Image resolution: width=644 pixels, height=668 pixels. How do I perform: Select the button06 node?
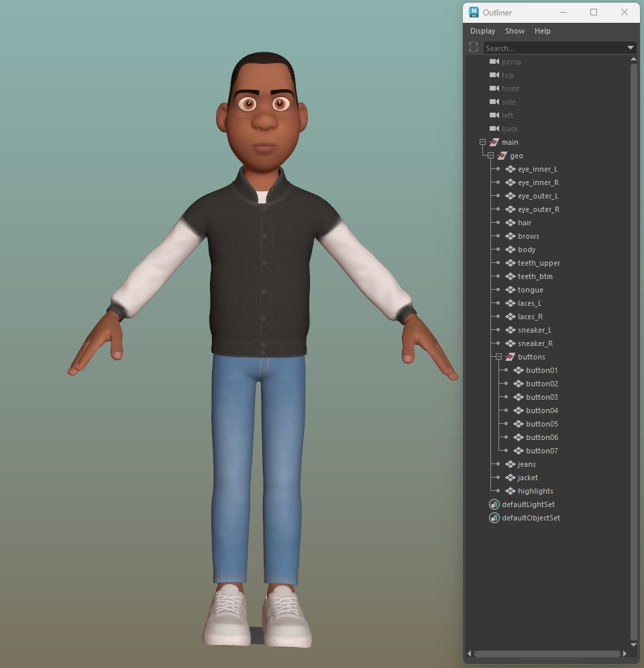pos(542,437)
